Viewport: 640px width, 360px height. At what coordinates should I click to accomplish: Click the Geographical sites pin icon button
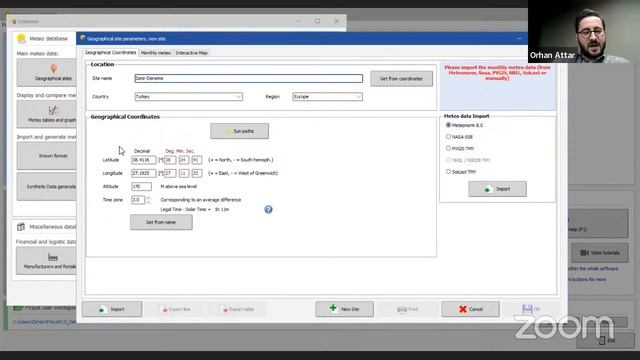(x=47, y=72)
